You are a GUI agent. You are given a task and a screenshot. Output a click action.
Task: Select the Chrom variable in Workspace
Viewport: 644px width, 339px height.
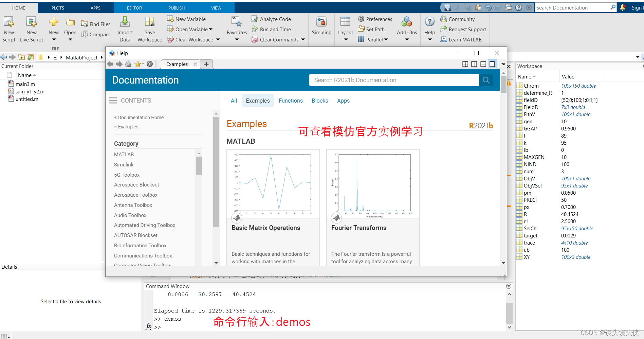531,86
